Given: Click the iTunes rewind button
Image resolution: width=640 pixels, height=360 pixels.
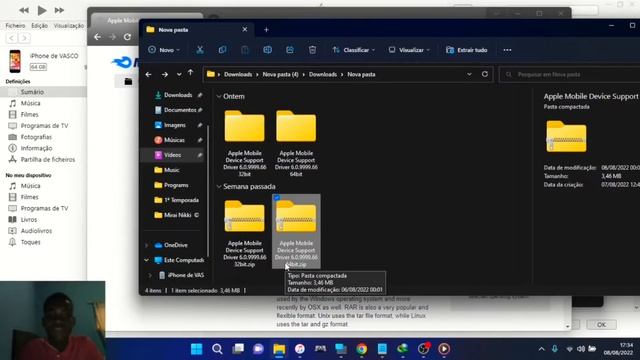Looking at the screenshot, I should [x=24, y=10].
